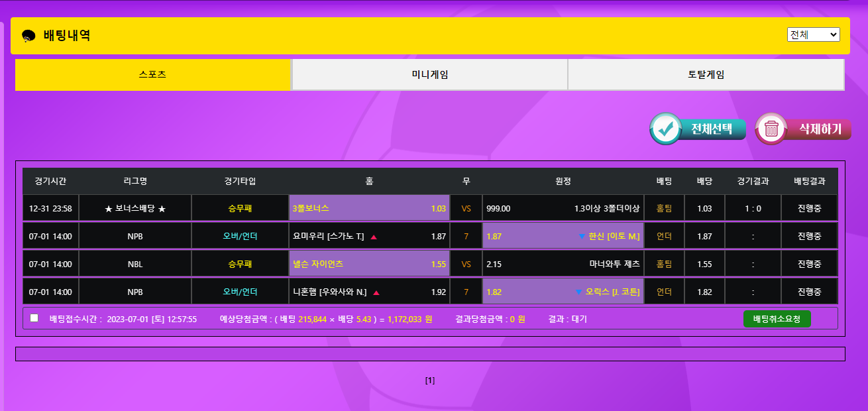Image resolution: width=868 pixels, height=411 pixels.
Task: Open the 전체 filter dropdown
Action: pos(813,34)
